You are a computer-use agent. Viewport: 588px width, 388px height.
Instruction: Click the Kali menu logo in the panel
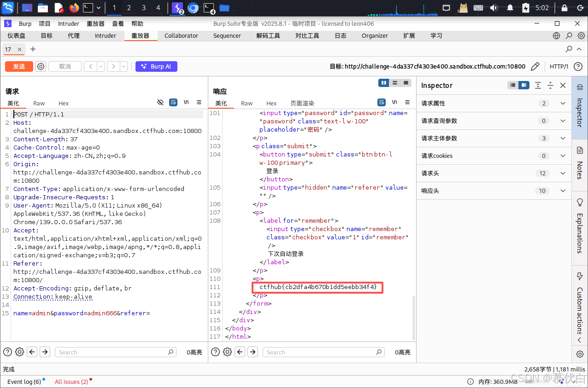point(8,7)
